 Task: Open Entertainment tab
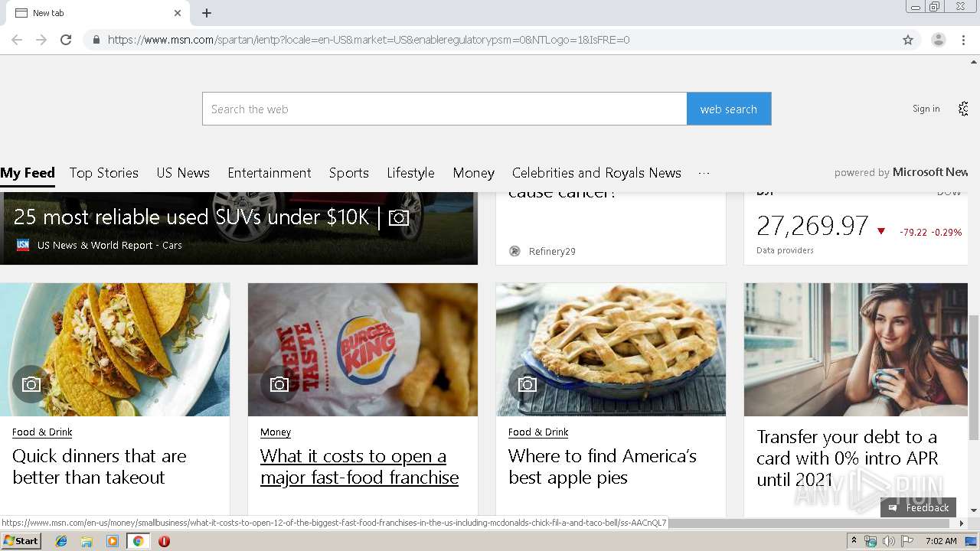click(269, 173)
